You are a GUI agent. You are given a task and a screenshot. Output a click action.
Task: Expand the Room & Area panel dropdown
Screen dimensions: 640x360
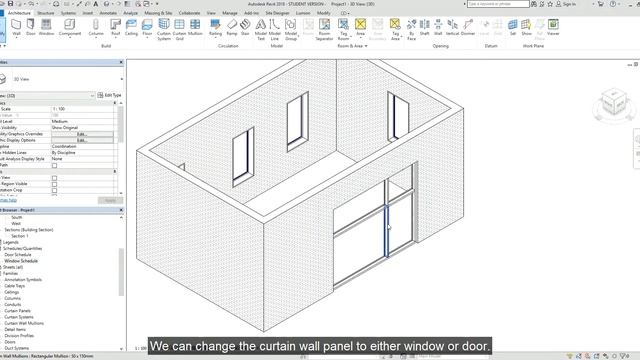click(x=366, y=46)
